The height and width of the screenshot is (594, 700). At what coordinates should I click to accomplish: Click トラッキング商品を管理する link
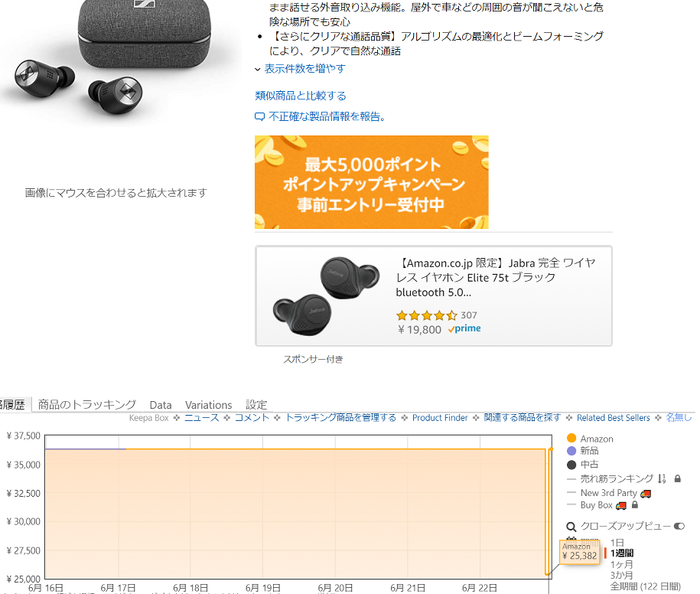(x=340, y=418)
